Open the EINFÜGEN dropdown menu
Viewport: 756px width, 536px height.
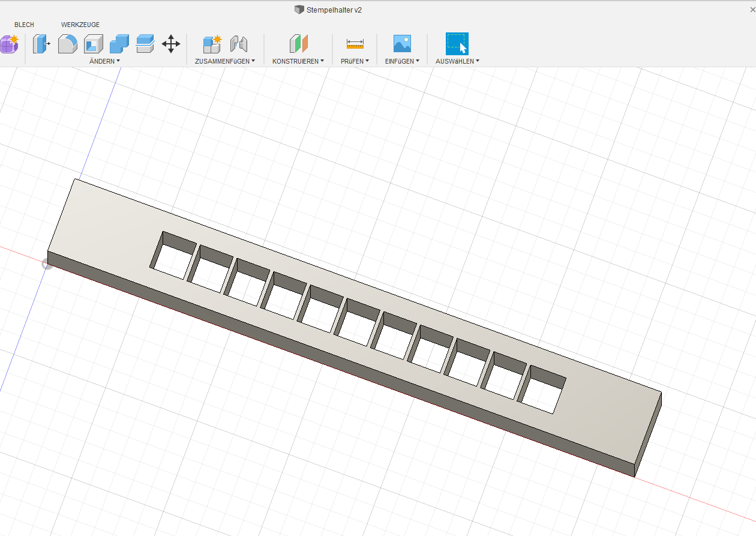coord(402,61)
